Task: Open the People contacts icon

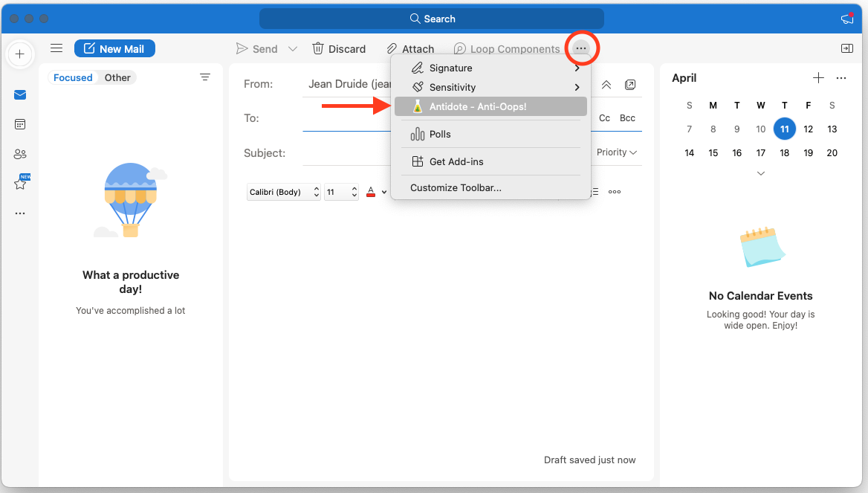Action: [x=20, y=154]
